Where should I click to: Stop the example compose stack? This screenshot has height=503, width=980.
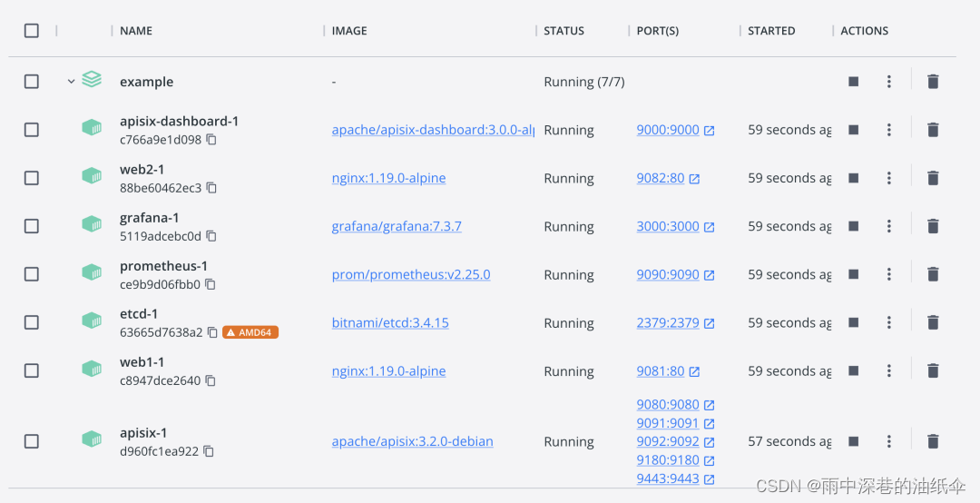(x=853, y=82)
